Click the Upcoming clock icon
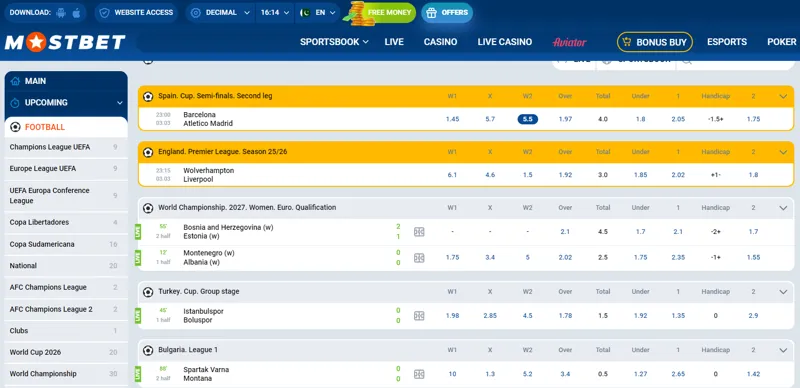800x388 pixels. tap(15, 103)
